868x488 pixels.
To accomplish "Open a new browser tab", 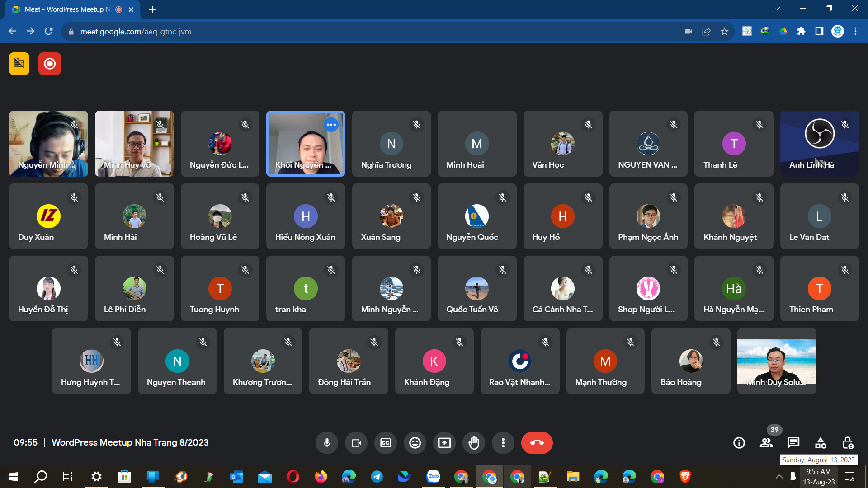I will [x=153, y=9].
